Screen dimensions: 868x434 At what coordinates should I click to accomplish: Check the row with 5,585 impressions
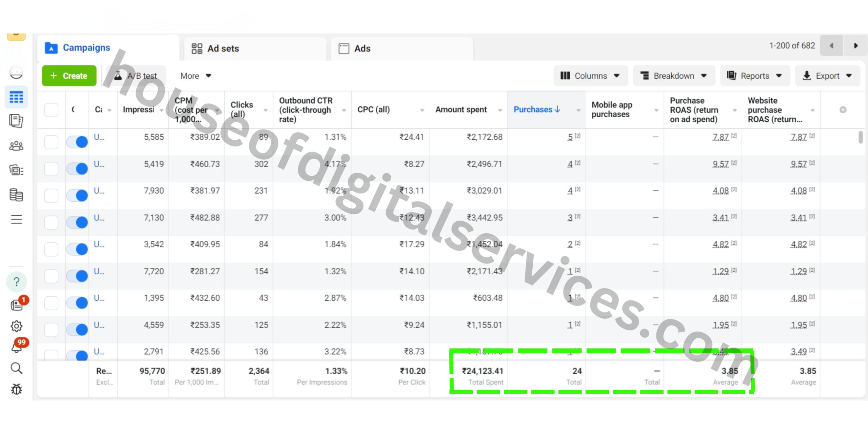tap(51, 142)
